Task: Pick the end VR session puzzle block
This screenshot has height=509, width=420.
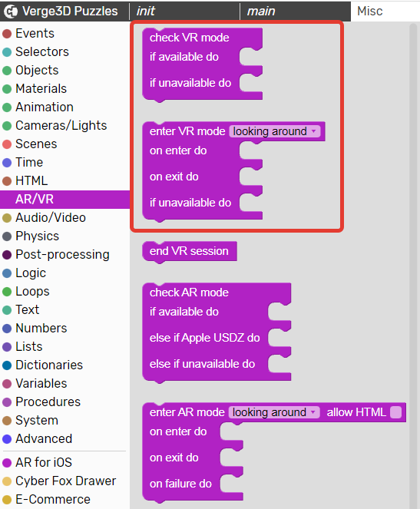Action: [189, 251]
